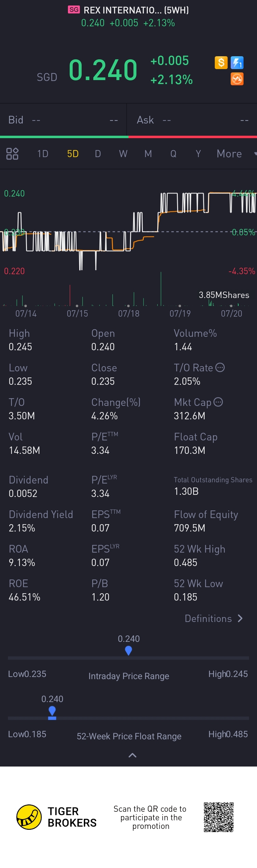Open the chart layout grid icon

pyautogui.click(x=13, y=154)
